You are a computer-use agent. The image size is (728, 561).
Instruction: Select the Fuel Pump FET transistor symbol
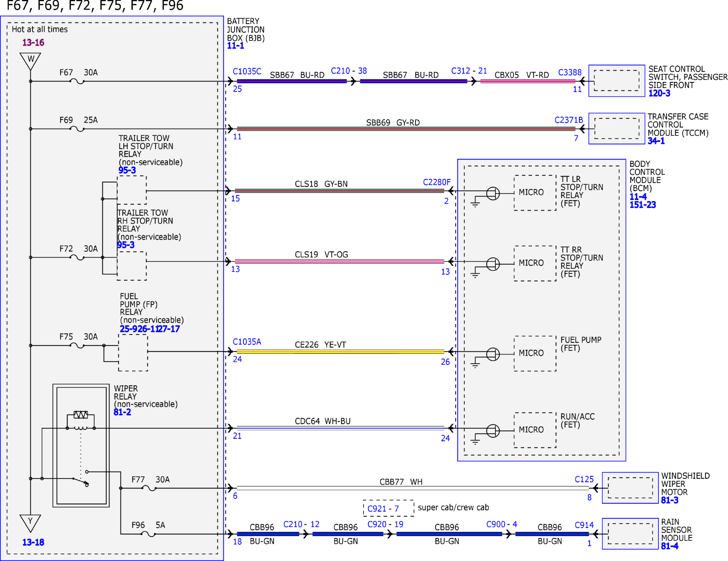pos(493,354)
